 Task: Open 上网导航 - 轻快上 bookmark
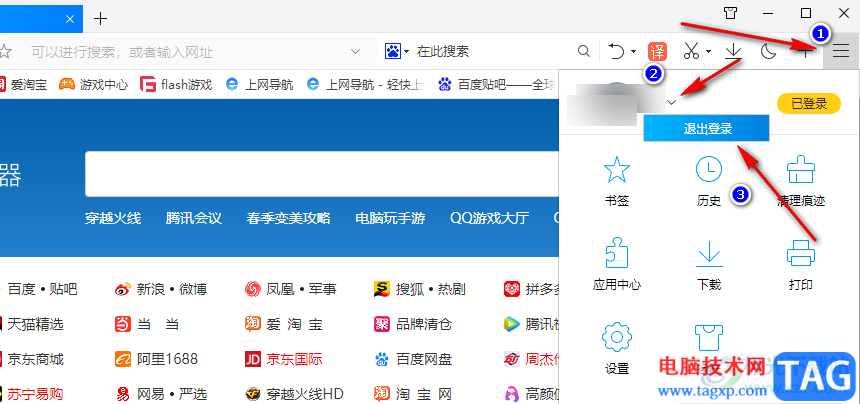(x=364, y=84)
